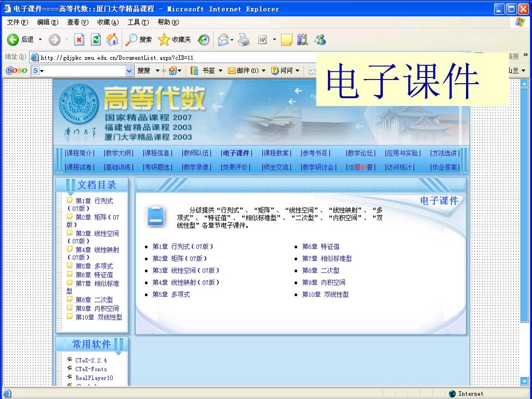Viewport: 532px width, 399px height.
Task: Open the History clock icon
Action: click(204, 40)
